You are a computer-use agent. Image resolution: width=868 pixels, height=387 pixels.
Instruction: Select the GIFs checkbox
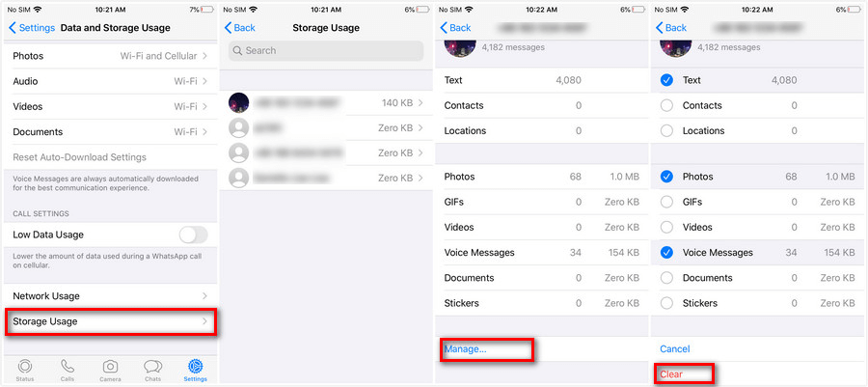(x=667, y=202)
